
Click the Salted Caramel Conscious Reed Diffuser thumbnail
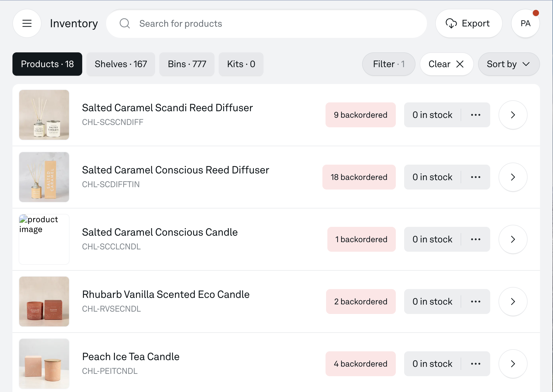point(44,177)
